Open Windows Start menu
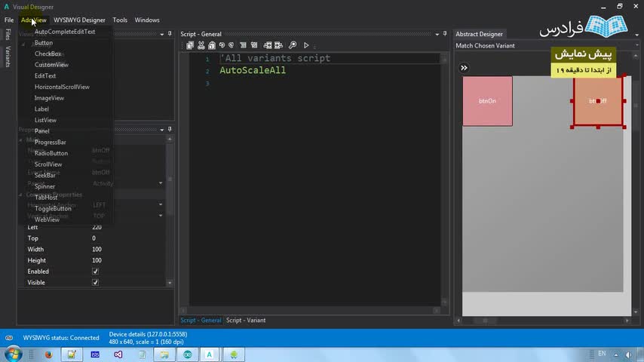Image resolution: width=644 pixels, height=362 pixels. pyautogui.click(x=13, y=354)
